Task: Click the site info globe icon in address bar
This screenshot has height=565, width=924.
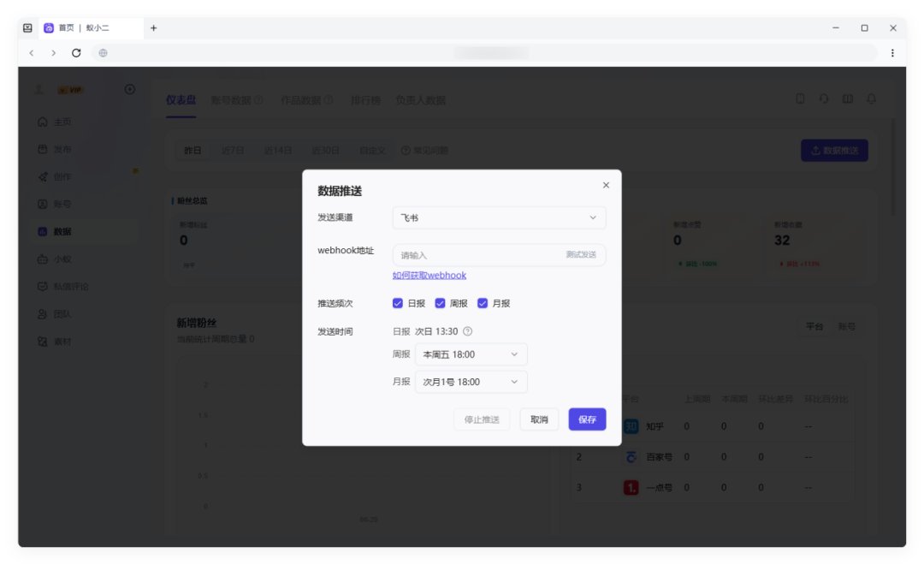Action: [104, 53]
